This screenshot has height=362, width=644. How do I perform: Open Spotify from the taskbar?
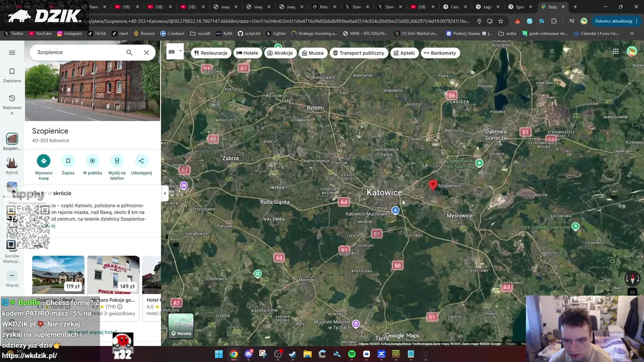352,354
